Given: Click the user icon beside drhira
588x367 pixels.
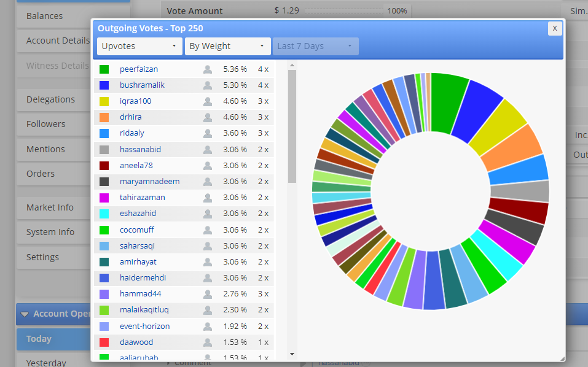Looking at the screenshot, I should tap(208, 118).
